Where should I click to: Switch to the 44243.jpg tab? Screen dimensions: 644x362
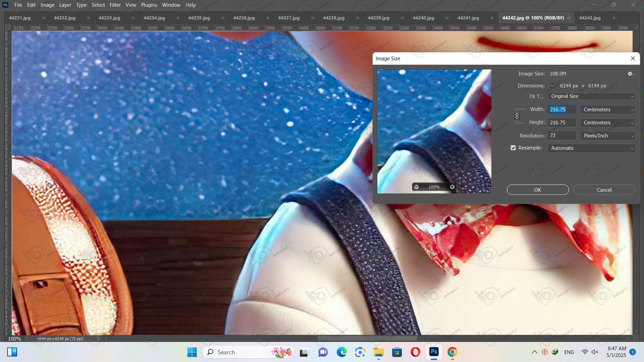point(590,18)
